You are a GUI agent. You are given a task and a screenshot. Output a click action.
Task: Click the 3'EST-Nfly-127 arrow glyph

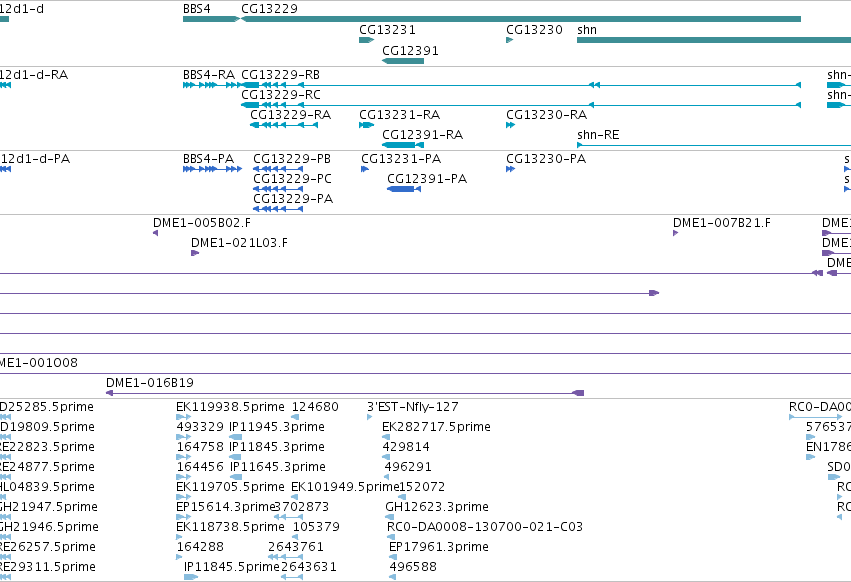(370, 417)
